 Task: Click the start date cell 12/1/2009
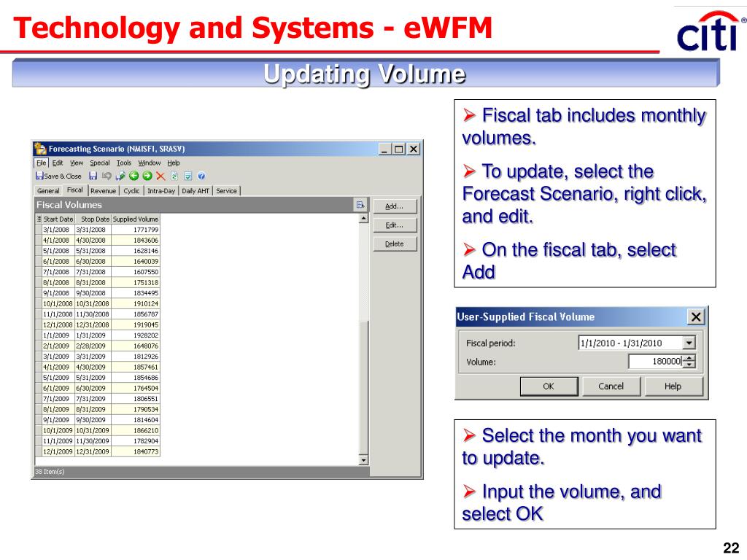pos(58,451)
